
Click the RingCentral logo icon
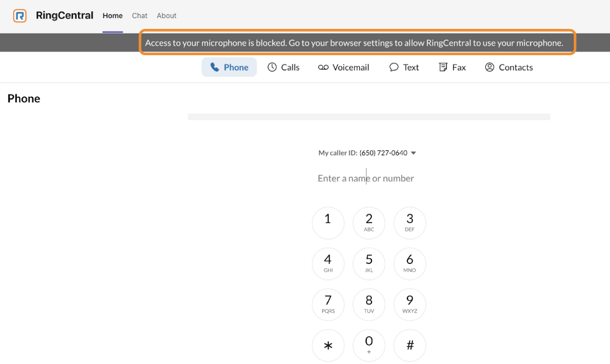pos(20,16)
